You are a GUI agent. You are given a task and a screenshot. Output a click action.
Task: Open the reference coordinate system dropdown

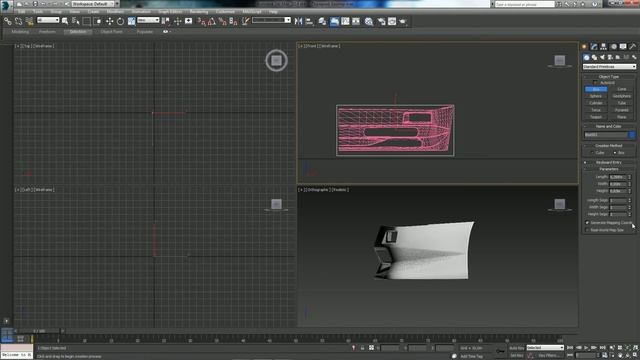(x=148, y=20)
